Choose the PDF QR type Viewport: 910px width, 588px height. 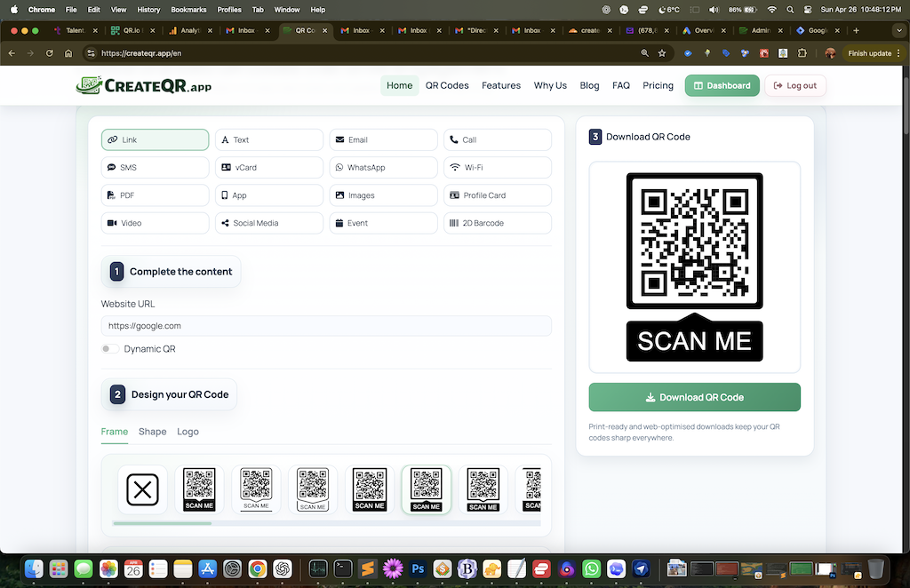155,195
